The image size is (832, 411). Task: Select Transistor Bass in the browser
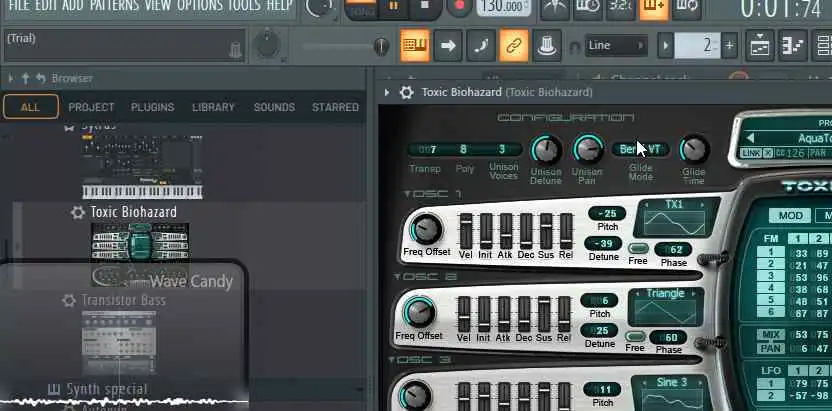coord(123,301)
